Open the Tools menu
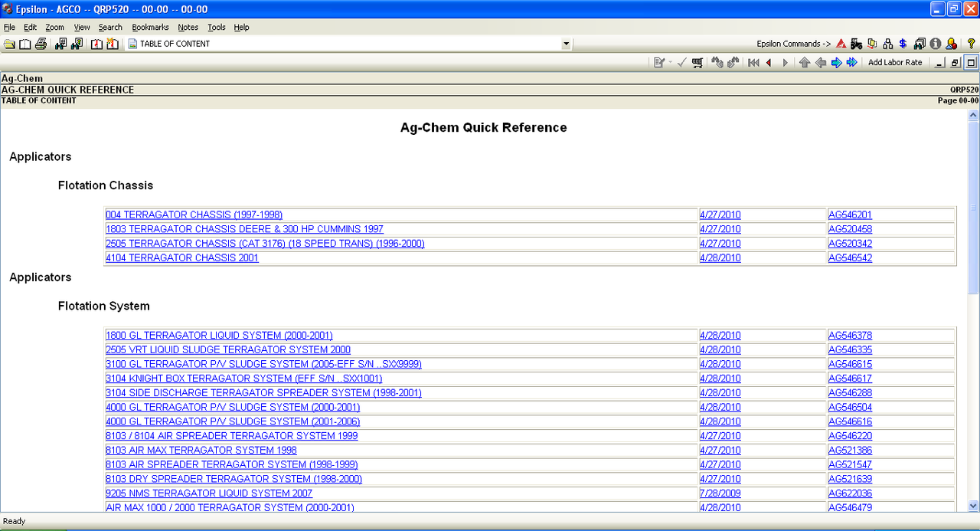The height and width of the screenshot is (531, 980). click(x=217, y=27)
